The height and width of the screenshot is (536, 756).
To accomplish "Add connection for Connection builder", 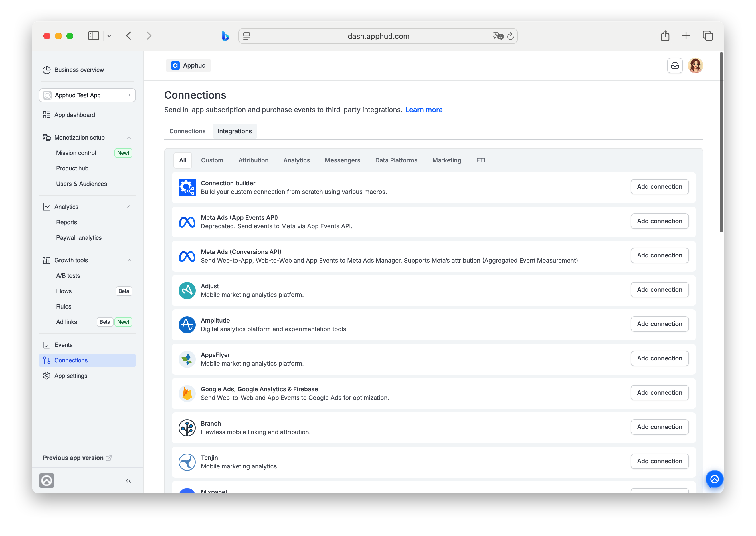I will click(x=659, y=187).
